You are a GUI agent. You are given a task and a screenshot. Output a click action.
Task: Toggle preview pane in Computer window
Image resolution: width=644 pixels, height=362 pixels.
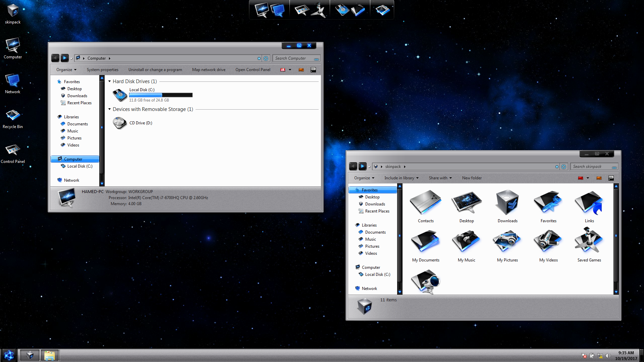pyautogui.click(x=301, y=70)
